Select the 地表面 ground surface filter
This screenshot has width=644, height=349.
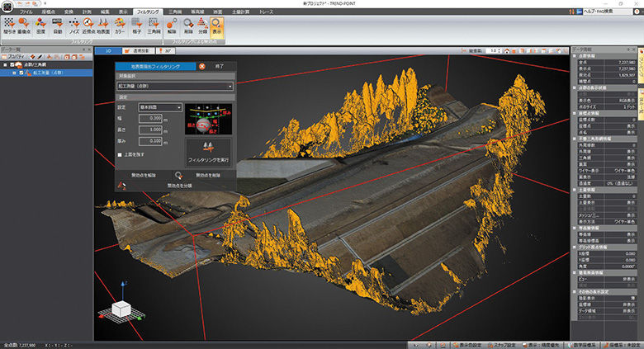(x=103, y=26)
